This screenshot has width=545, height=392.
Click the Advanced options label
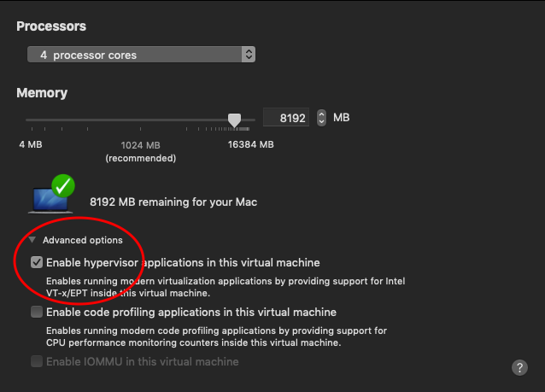click(82, 240)
